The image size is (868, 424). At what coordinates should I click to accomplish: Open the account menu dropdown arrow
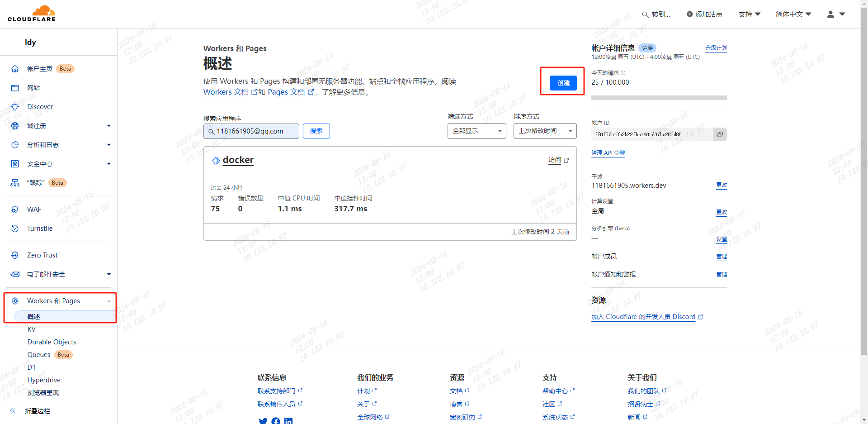842,14
